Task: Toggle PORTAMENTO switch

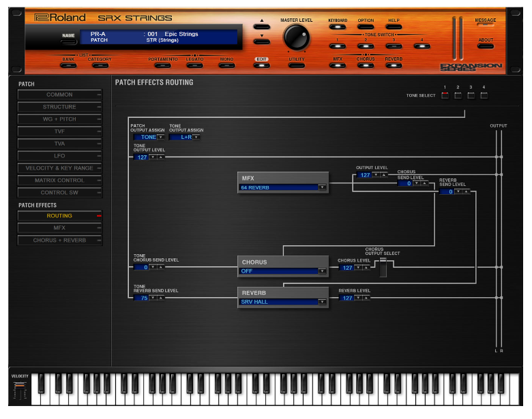Action: pyautogui.click(x=163, y=65)
